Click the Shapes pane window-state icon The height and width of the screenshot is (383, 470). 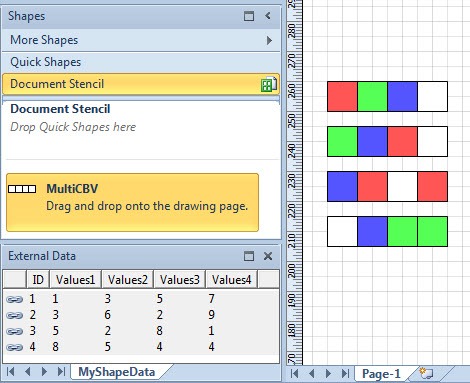coord(249,16)
